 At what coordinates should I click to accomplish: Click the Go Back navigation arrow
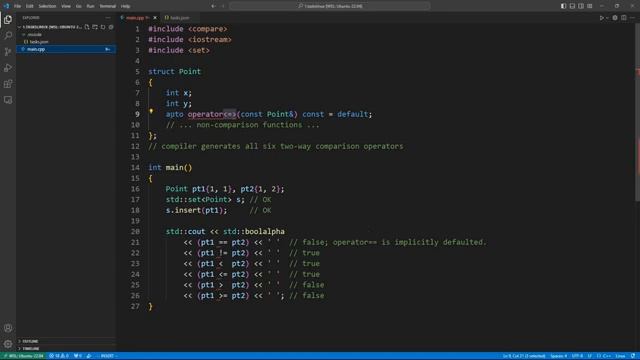[213, 6]
